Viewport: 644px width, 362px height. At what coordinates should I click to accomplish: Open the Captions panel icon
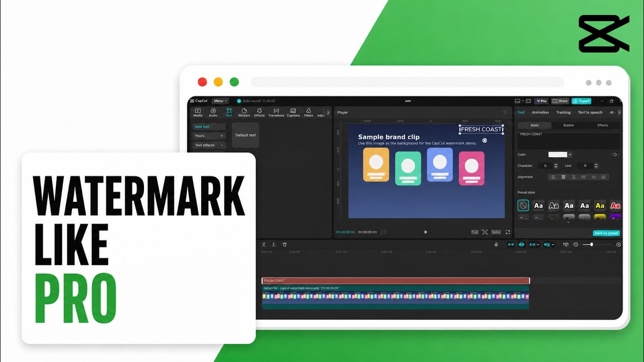(x=293, y=112)
